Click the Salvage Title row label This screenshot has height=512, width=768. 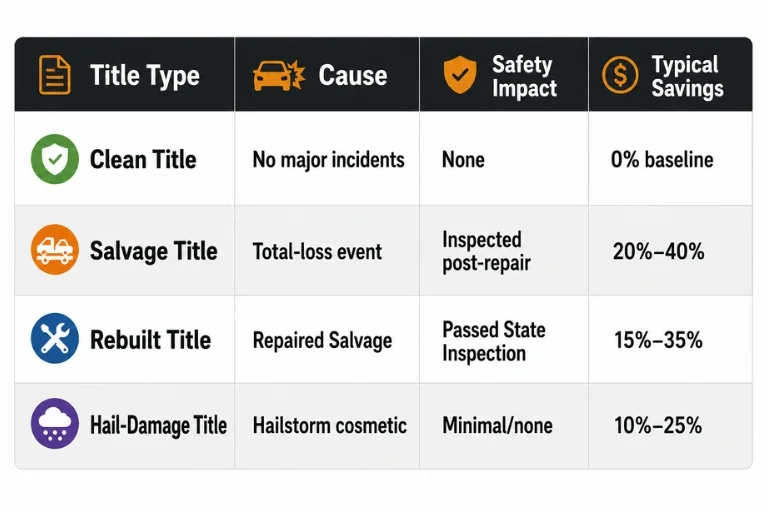coord(153,251)
